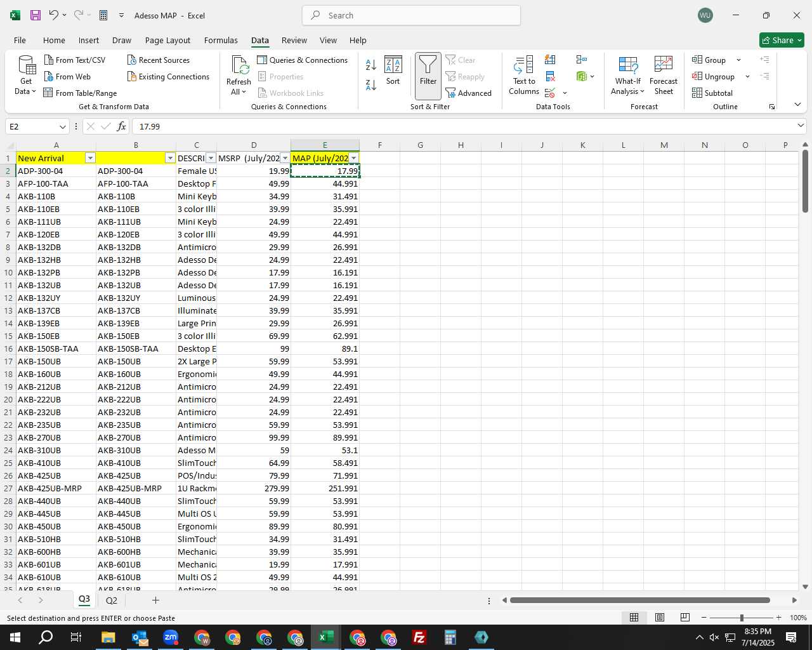Viewport: 812px width, 650px height.
Task: Switch to Page Layout view
Action: 659,618
